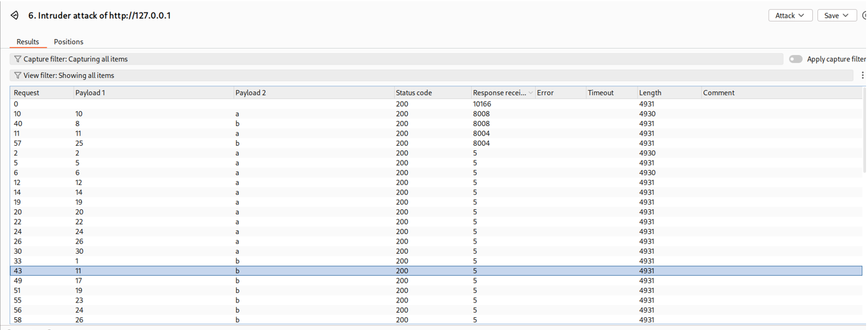The image size is (868, 330).
Task: Select the Results tab
Action: [28, 42]
